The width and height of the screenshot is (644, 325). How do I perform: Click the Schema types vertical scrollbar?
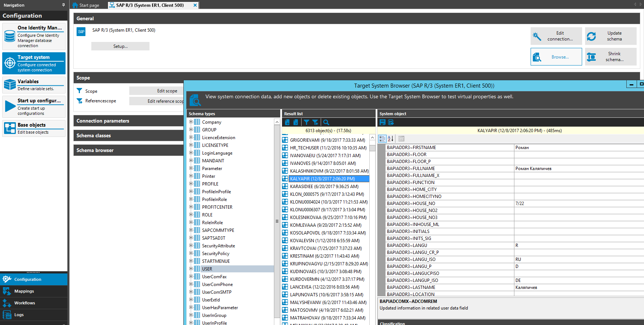pos(277,221)
